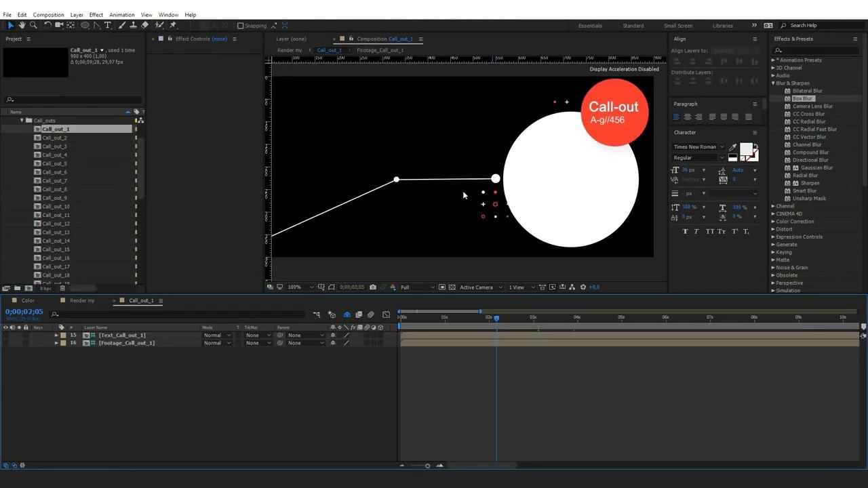Switch to the Small Screen workspace

[678, 26]
